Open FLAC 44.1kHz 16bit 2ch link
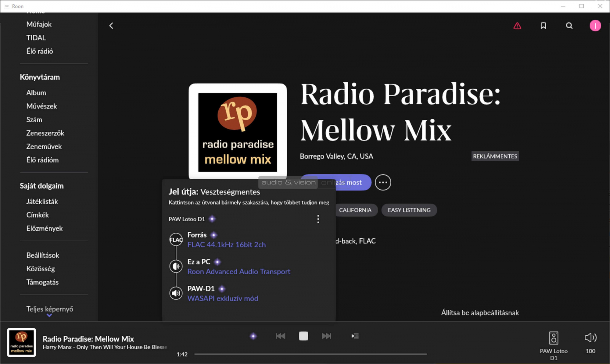Viewport: 610px width, 364px height. (x=227, y=244)
